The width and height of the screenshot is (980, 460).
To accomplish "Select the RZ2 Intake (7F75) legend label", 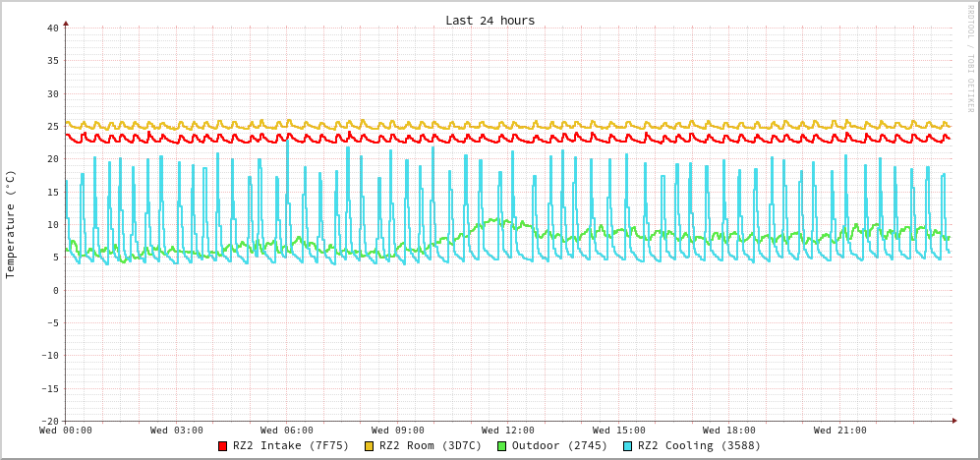I will pyautogui.click(x=291, y=445).
